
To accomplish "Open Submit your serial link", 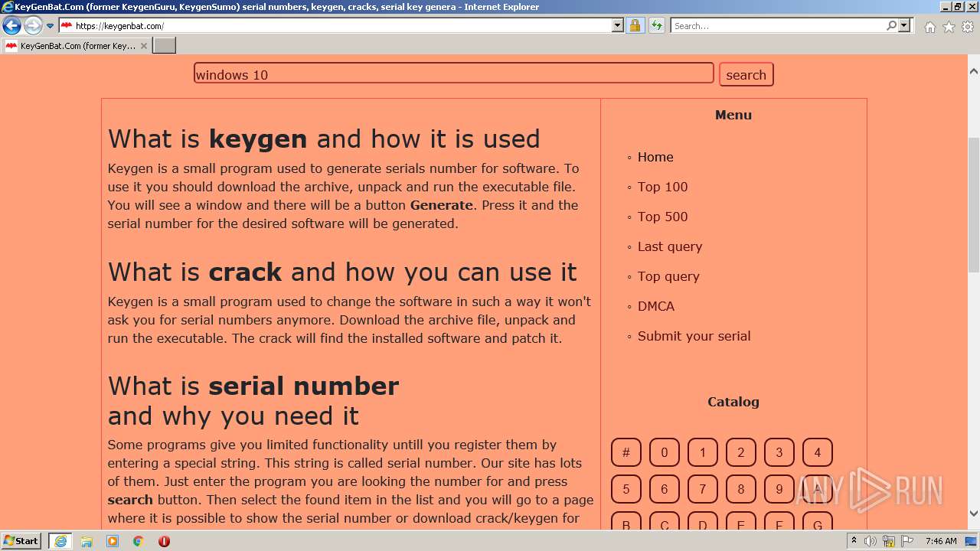I will [694, 336].
